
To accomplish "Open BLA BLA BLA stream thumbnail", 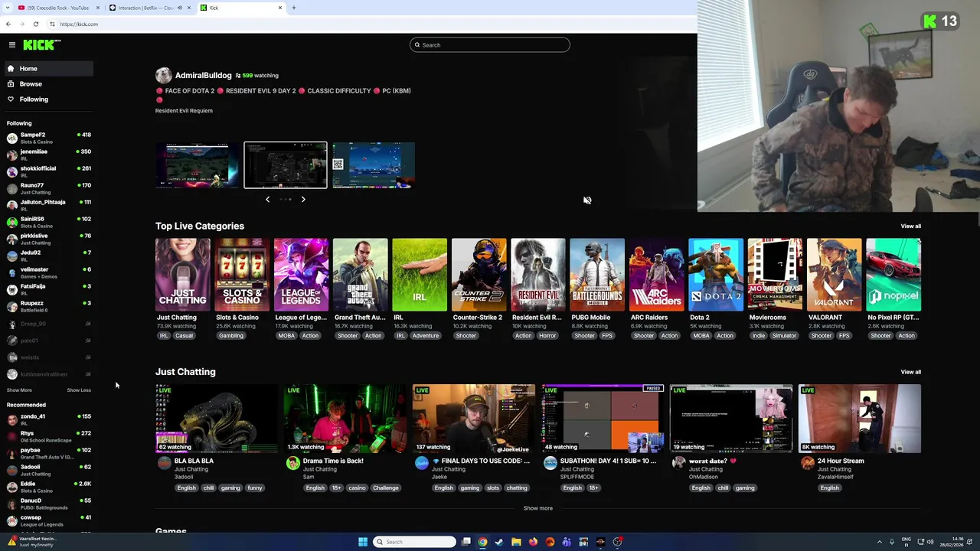I will 217,419.
